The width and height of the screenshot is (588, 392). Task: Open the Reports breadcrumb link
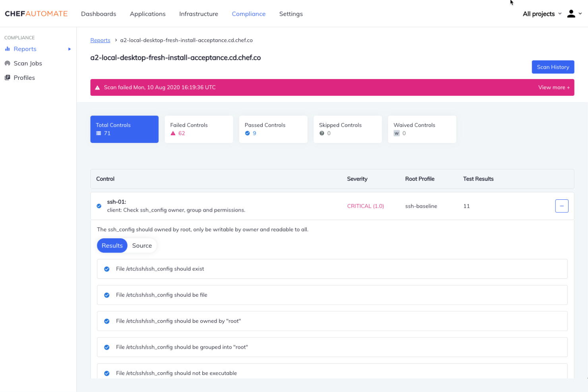point(100,40)
